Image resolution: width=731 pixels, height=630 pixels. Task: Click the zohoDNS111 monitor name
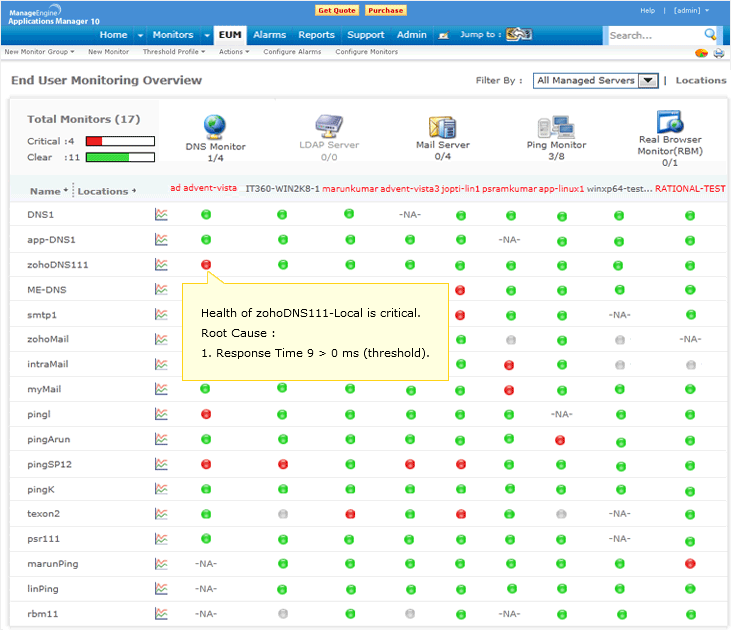pyautogui.click(x=57, y=264)
